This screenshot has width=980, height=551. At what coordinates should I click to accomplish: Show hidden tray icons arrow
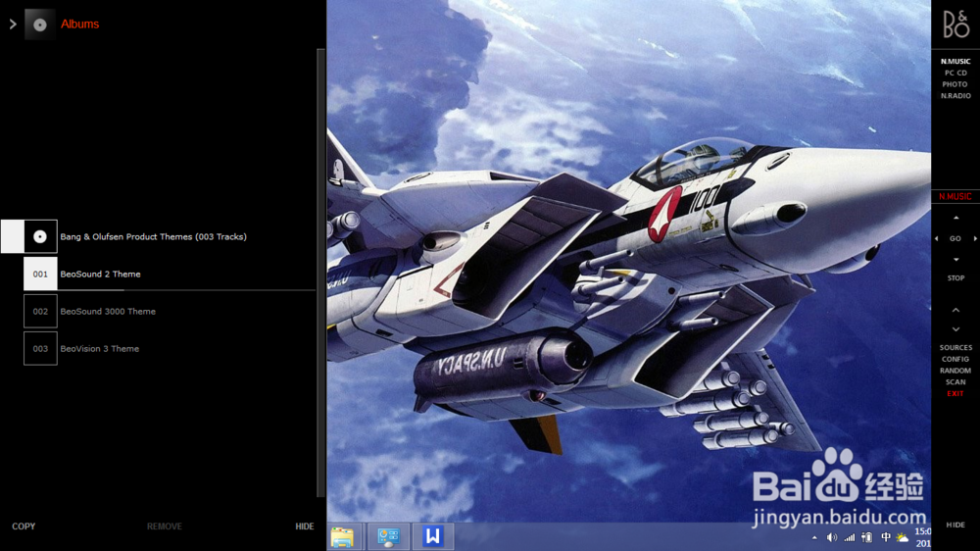(x=814, y=537)
